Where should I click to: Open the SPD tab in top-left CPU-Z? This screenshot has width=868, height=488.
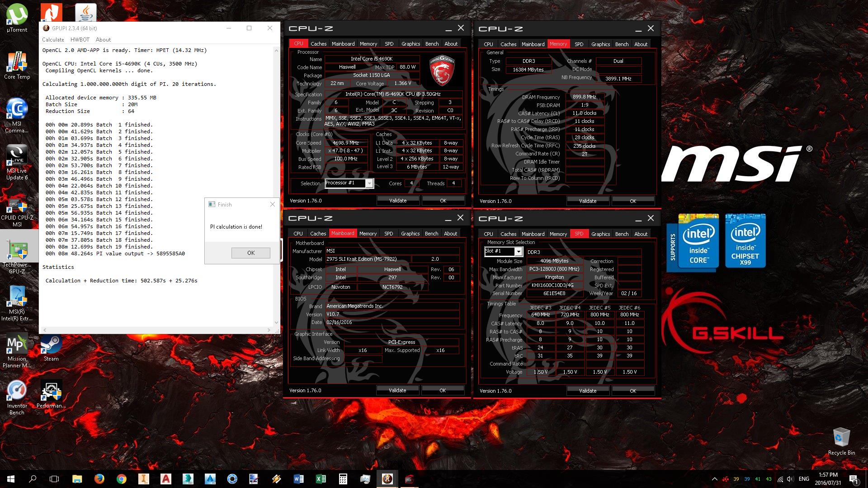[x=389, y=44]
